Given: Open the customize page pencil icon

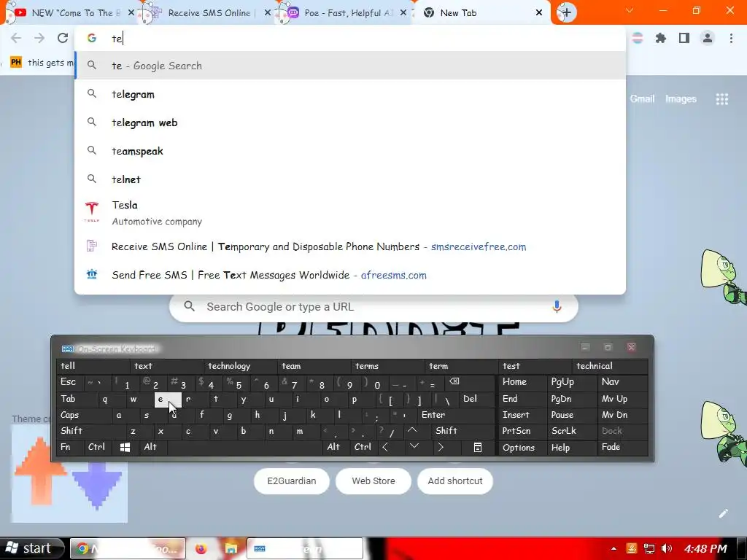Looking at the screenshot, I should [723, 513].
